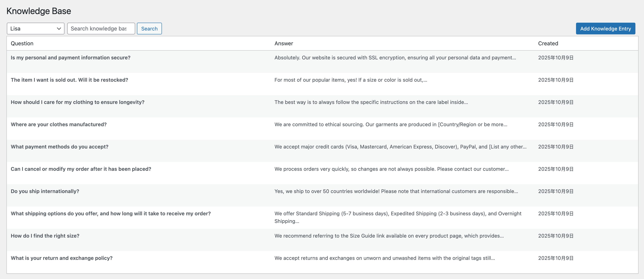This screenshot has width=644, height=279.
Task: Open the personal and payment information secure entry
Action: (71, 57)
